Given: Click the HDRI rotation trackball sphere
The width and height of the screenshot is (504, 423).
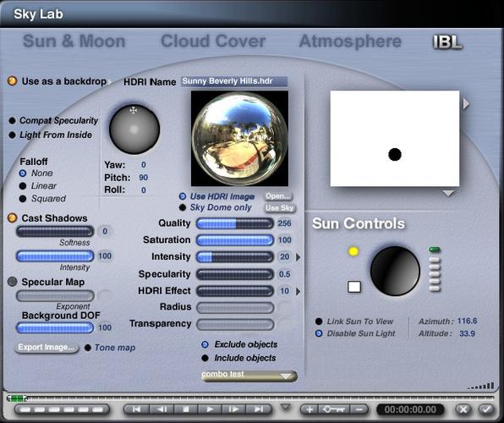Looking at the screenshot, I should point(134,129).
